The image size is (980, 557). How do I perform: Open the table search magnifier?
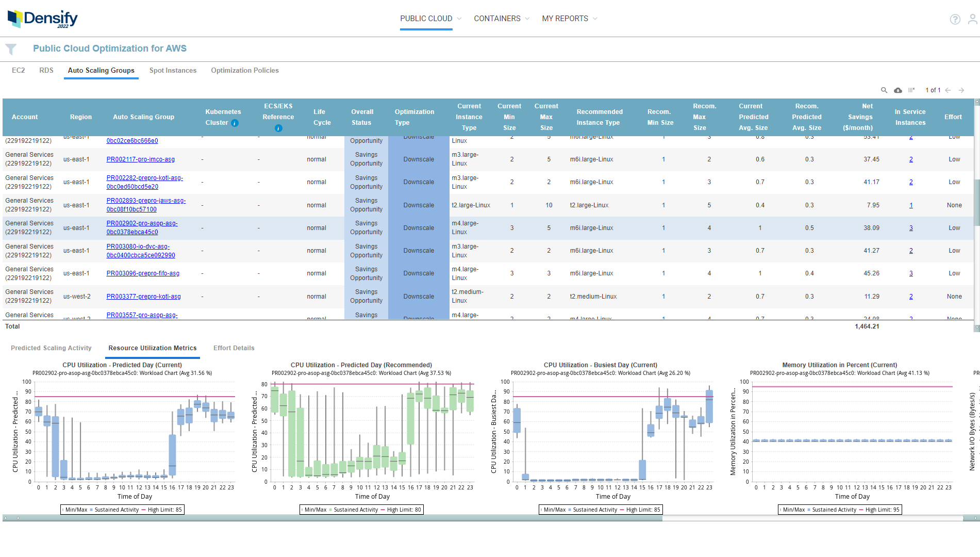(x=884, y=90)
